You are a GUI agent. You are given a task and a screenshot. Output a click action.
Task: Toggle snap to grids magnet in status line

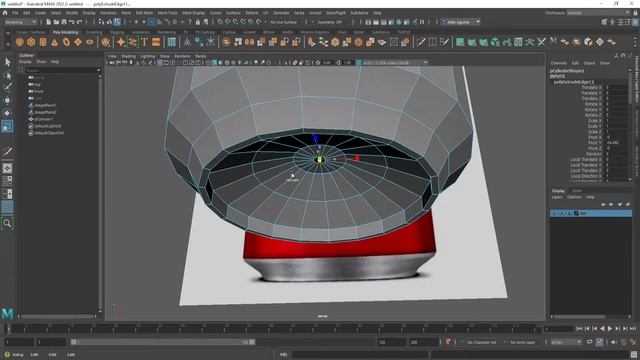[x=220, y=22]
